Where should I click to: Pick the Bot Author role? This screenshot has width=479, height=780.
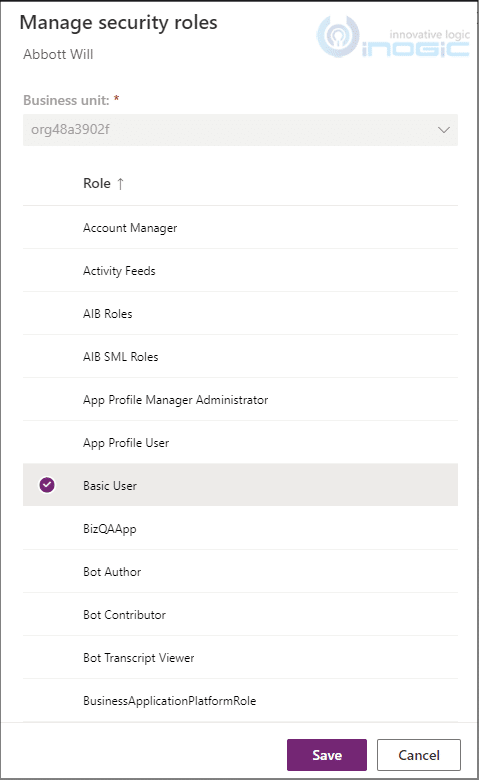pyautogui.click(x=240, y=572)
